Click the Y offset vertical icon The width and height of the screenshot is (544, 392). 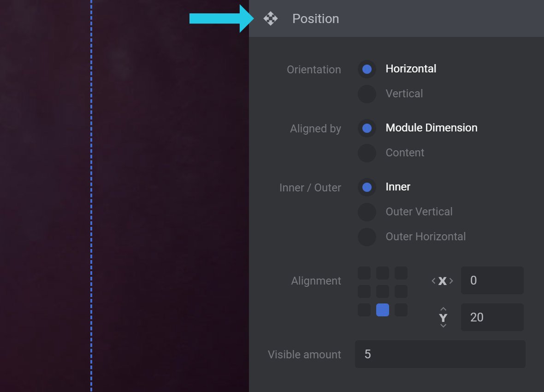443,317
